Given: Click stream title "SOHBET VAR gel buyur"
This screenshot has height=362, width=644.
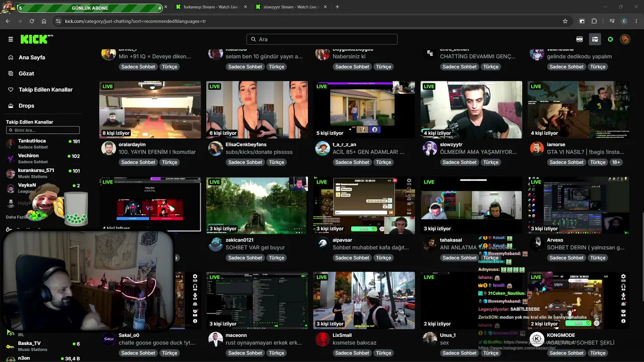Looking at the screenshot, I should [x=255, y=247].
